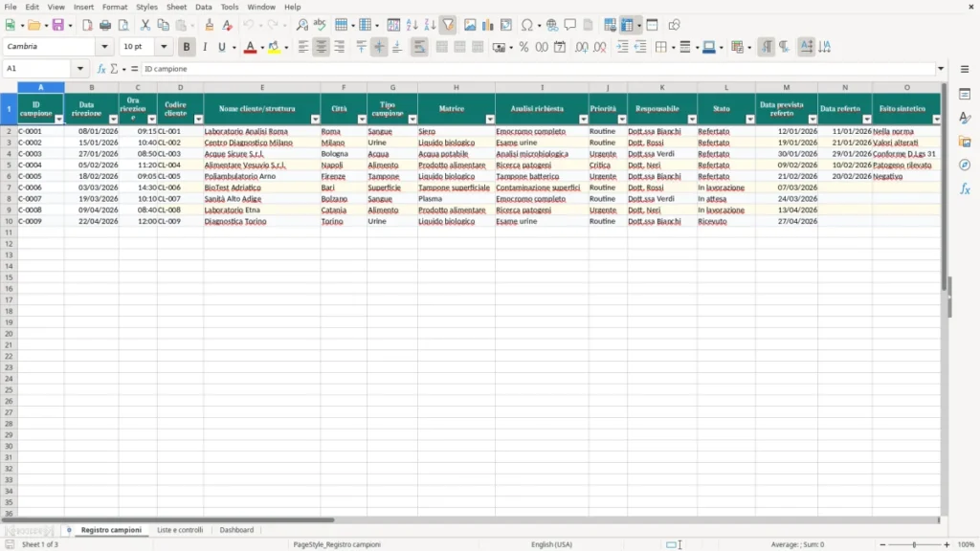Click Format as Percent icon
The image size is (980, 551).
[x=523, y=47]
